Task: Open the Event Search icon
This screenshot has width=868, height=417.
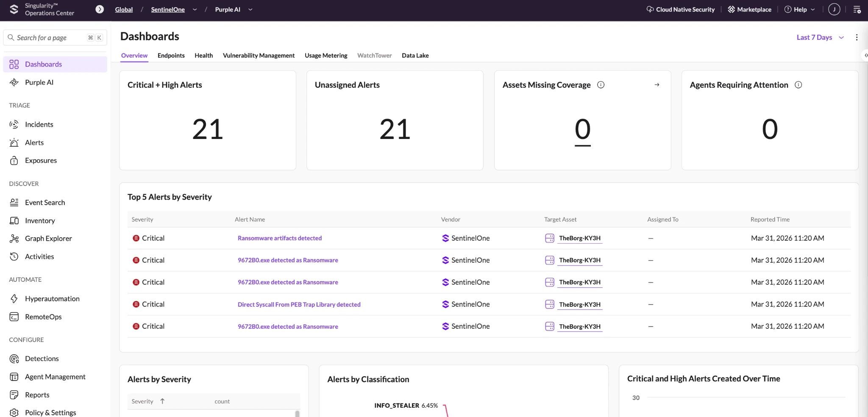Action: click(14, 203)
